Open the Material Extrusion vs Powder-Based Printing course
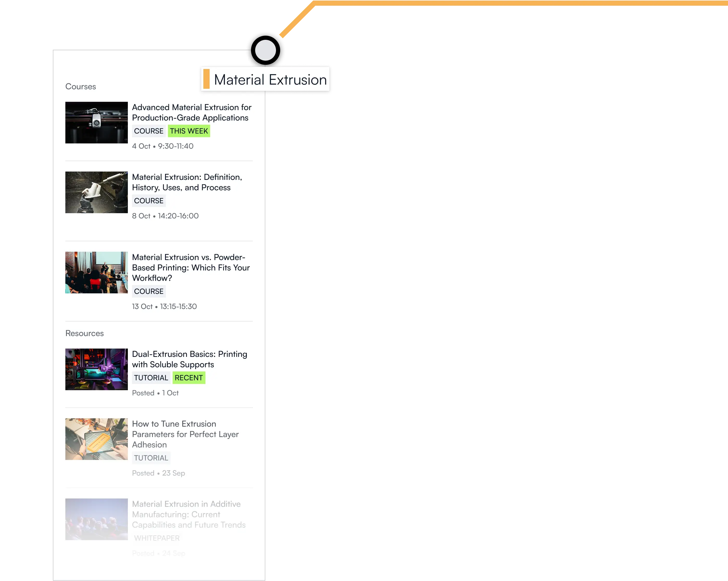This screenshot has width=728, height=581. point(191,267)
